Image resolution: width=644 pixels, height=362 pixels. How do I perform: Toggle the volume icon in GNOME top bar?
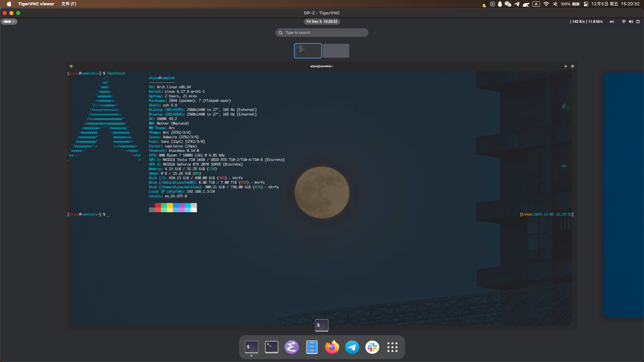coord(631,21)
